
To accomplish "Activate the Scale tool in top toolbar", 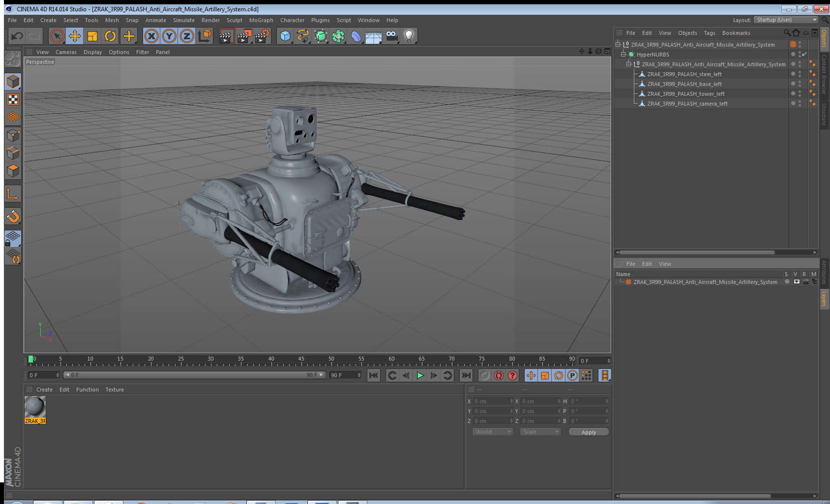I will click(x=92, y=36).
